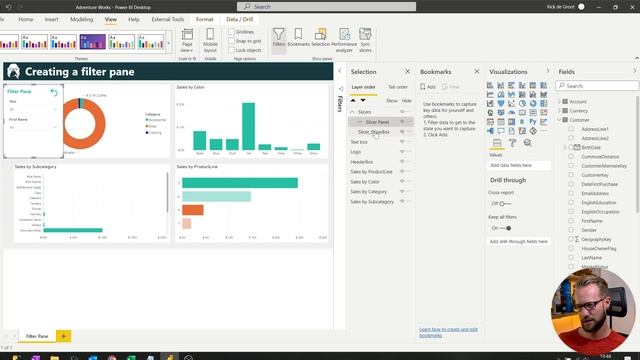
Task: Select the treemap visual
Action: pos(544,103)
